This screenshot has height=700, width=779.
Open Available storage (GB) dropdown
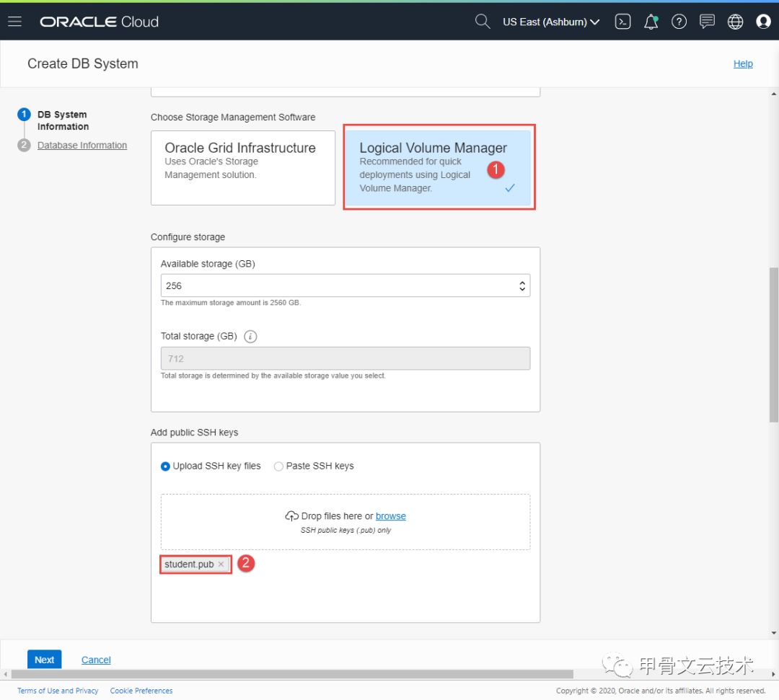tap(522, 286)
